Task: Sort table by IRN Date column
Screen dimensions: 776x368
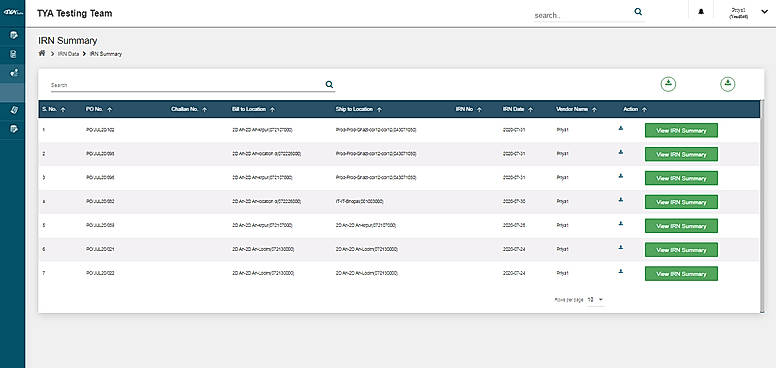Action: (517, 109)
